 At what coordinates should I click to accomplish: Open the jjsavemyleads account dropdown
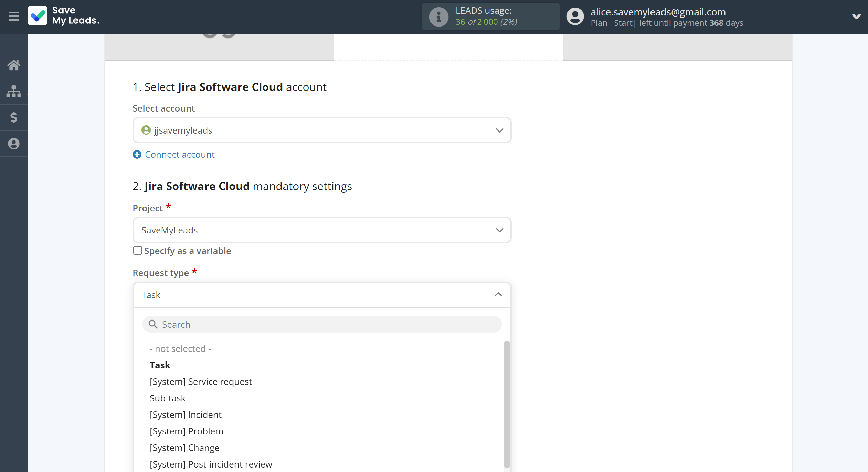point(322,130)
